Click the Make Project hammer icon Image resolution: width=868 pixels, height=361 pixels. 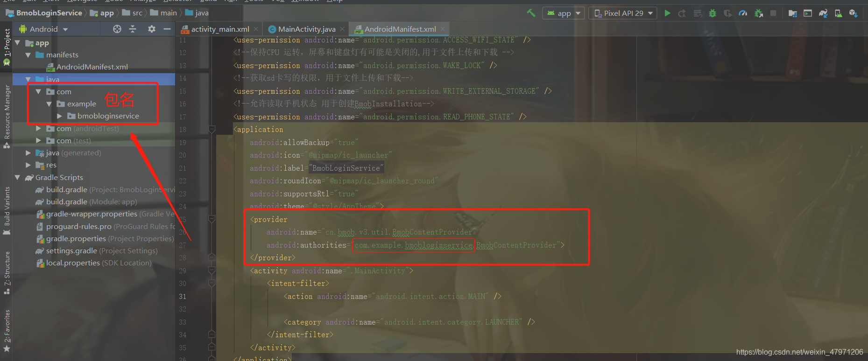pyautogui.click(x=531, y=13)
